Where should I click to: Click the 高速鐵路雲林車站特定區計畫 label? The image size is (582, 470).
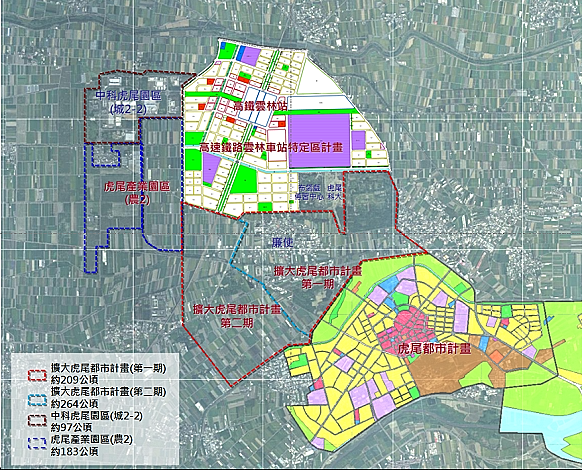[x=271, y=147]
